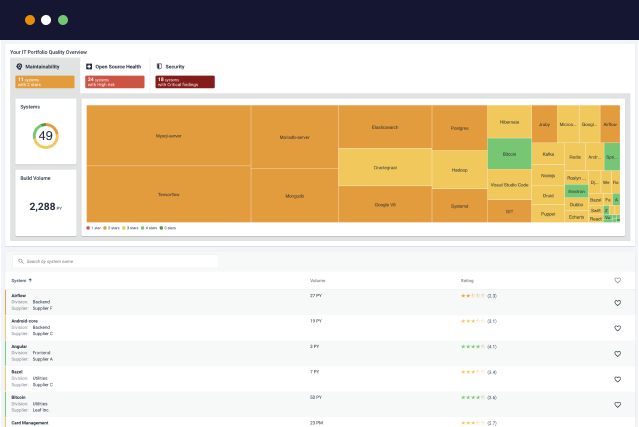Select the Postgres treemap block
This screenshot has height=427, width=639.
point(460,128)
